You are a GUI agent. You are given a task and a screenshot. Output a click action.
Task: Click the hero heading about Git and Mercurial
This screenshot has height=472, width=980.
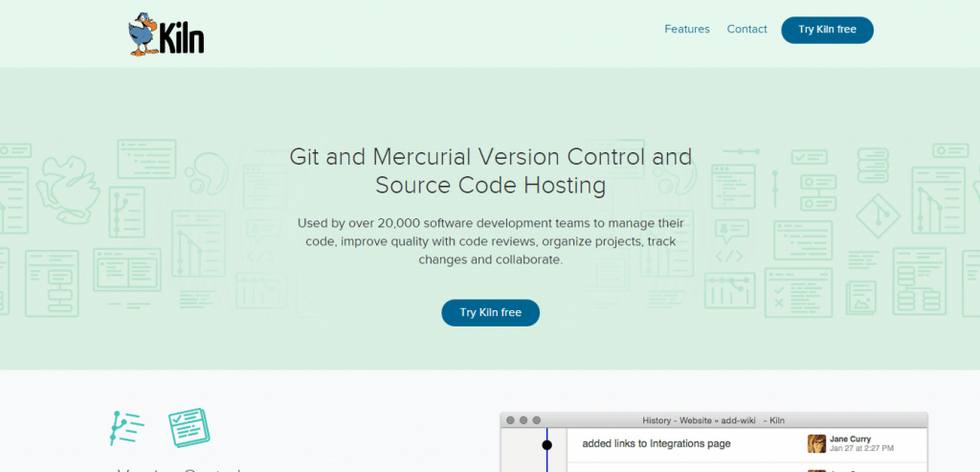(491, 170)
